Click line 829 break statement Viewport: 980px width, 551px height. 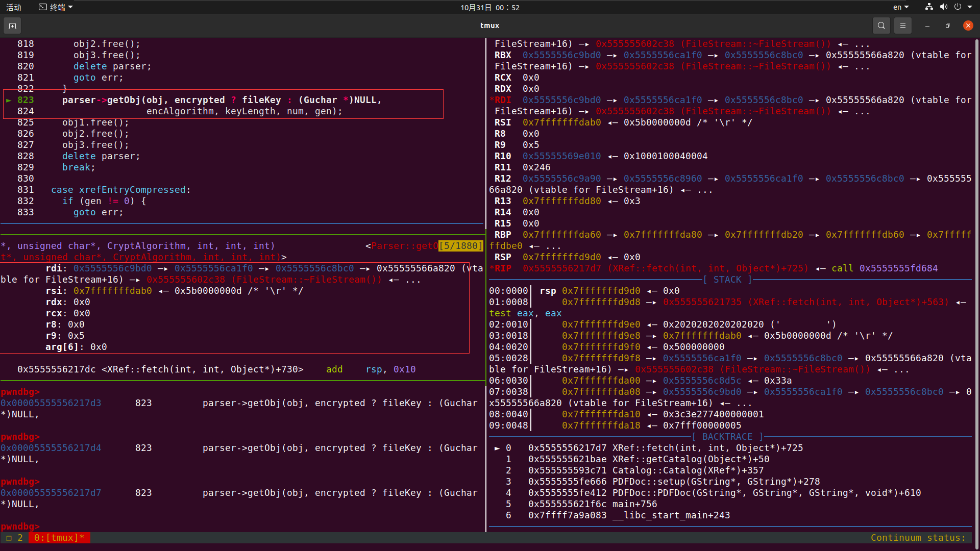click(x=79, y=167)
